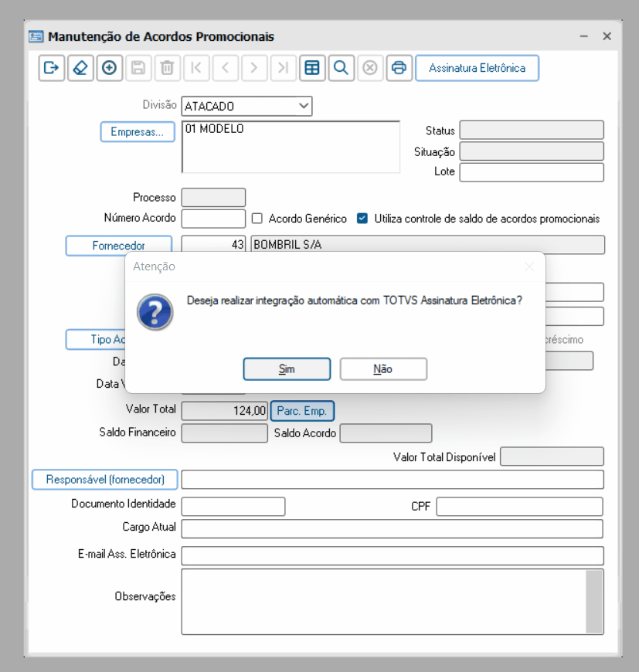The image size is (639, 672).
Task: Uncheck Utiliza controle de saldo checkbox
Action: (362, 219)
